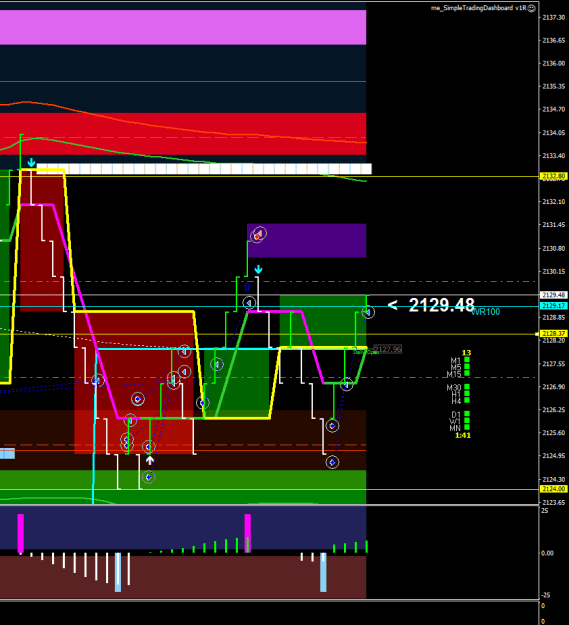Click the M1 green status square
The image size is (569, 625).
pyautogui.click(x=467, y=360)
